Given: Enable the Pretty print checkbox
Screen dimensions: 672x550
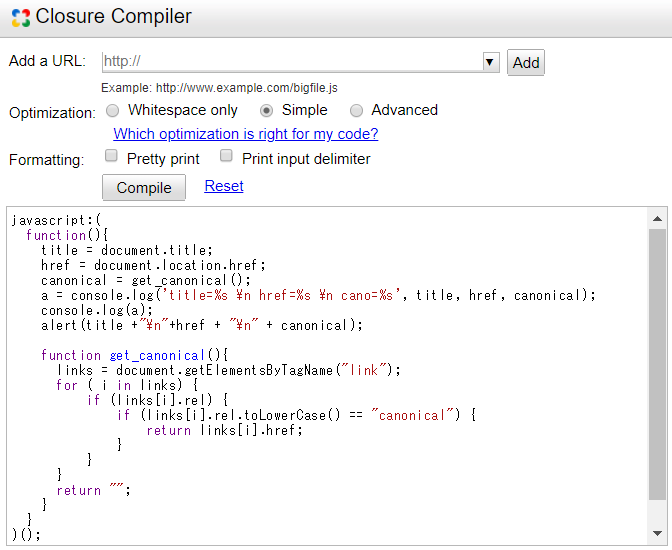Looking at the screenshot, I should 112,157.
